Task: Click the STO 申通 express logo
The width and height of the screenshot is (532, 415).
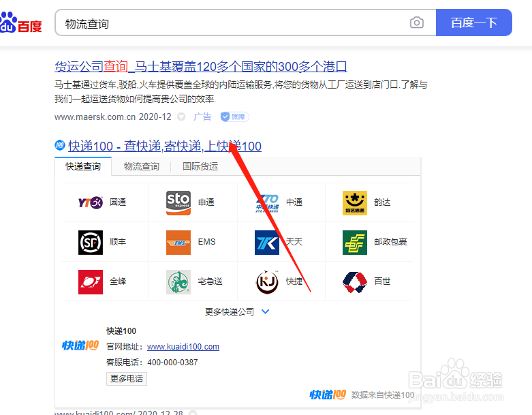Action: (178, 202)
